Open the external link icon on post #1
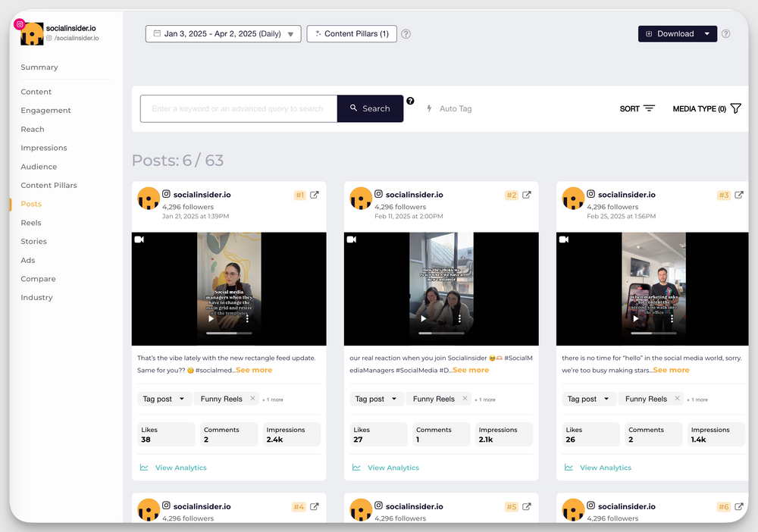The width and height of the screenshot is (758, 532). (313, 195)
